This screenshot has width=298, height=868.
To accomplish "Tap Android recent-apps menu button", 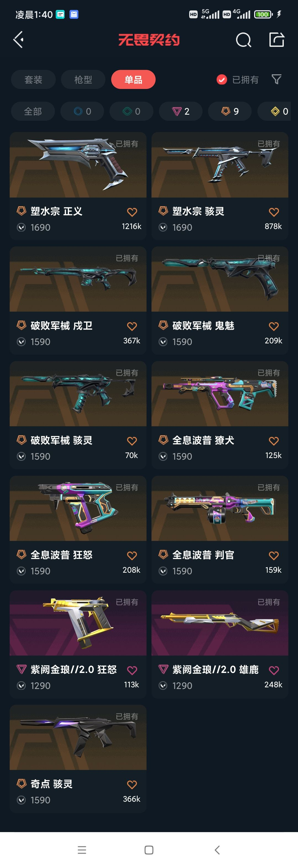I will click(x=82, y=850).
